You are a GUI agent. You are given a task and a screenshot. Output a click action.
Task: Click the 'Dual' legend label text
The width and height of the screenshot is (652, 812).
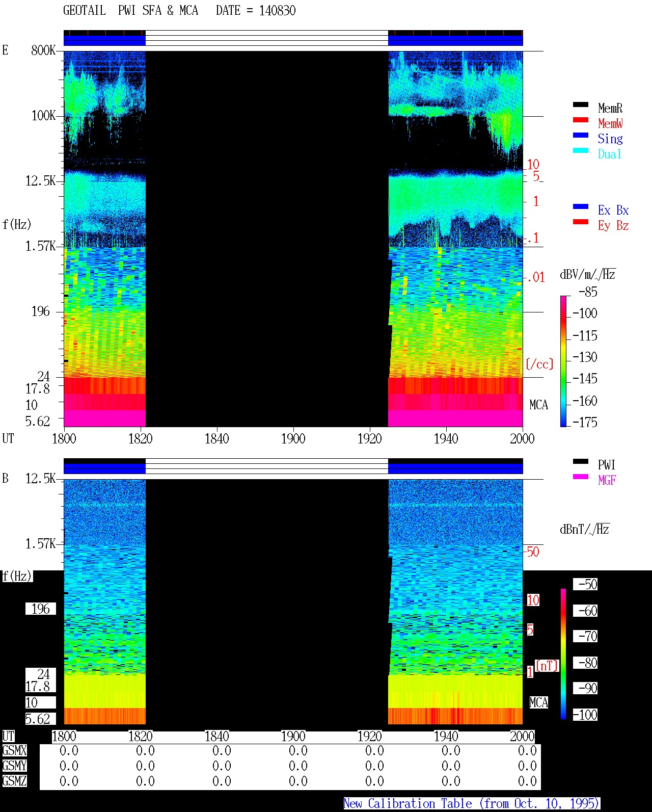pyautogui.click(x=610, y=154)
